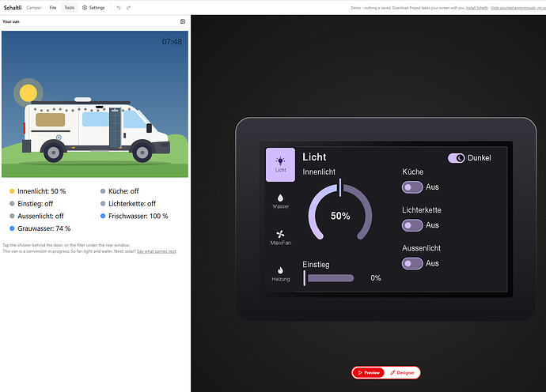Click the Lichterkette: off status entry

pos(127,204)
